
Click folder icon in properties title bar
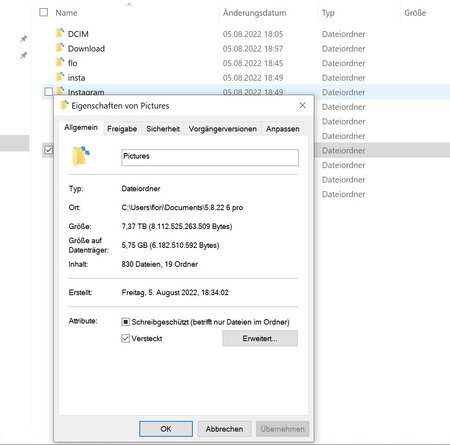coord(64,105)
